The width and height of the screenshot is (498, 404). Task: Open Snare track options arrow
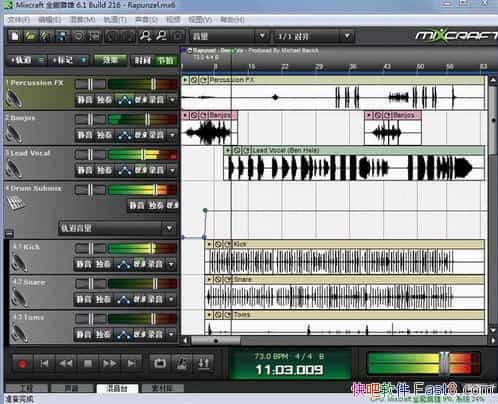(171, 299)
